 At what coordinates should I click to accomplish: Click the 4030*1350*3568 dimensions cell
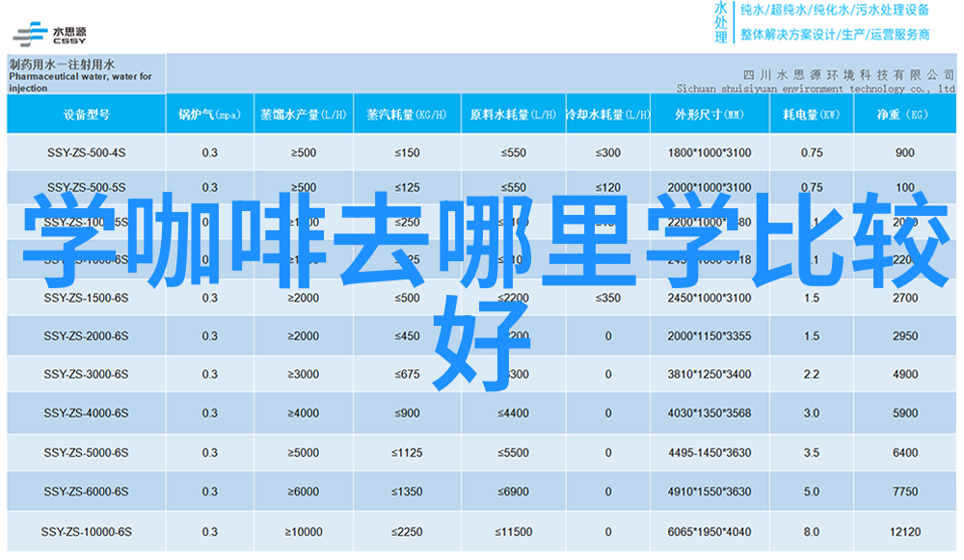(x=710, y=413)
